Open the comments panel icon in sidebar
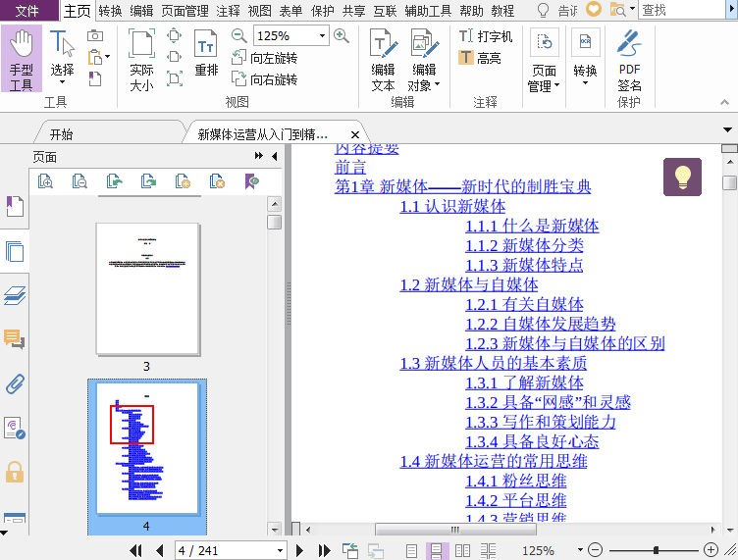The image size is (738, 560). click(x=15, y=339)
